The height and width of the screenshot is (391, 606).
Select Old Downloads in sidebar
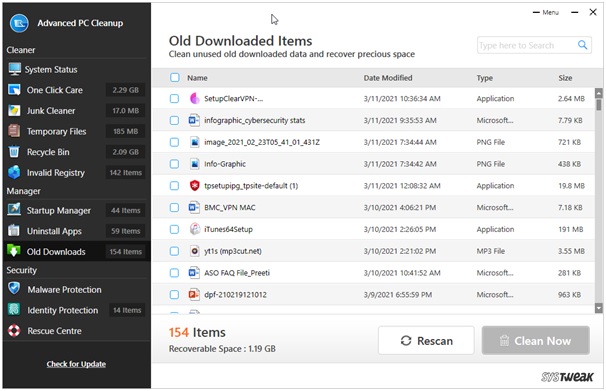coord(77,252)
